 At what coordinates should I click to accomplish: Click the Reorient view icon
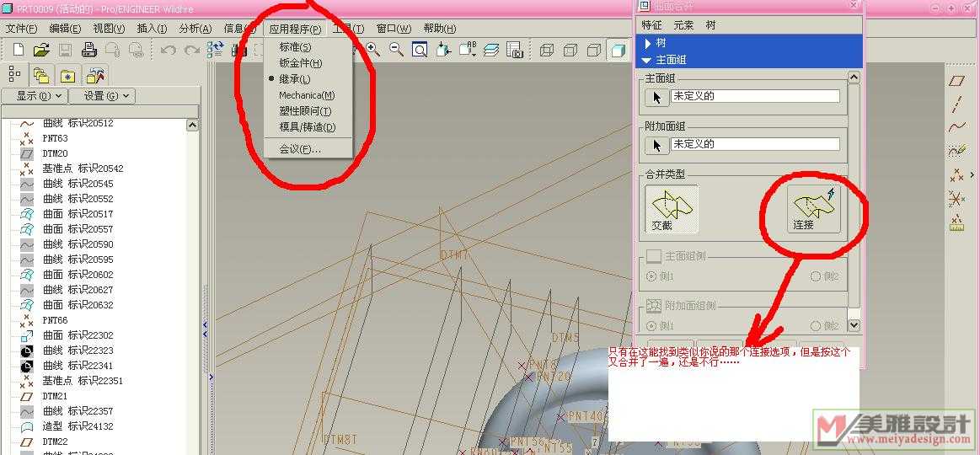444,50
